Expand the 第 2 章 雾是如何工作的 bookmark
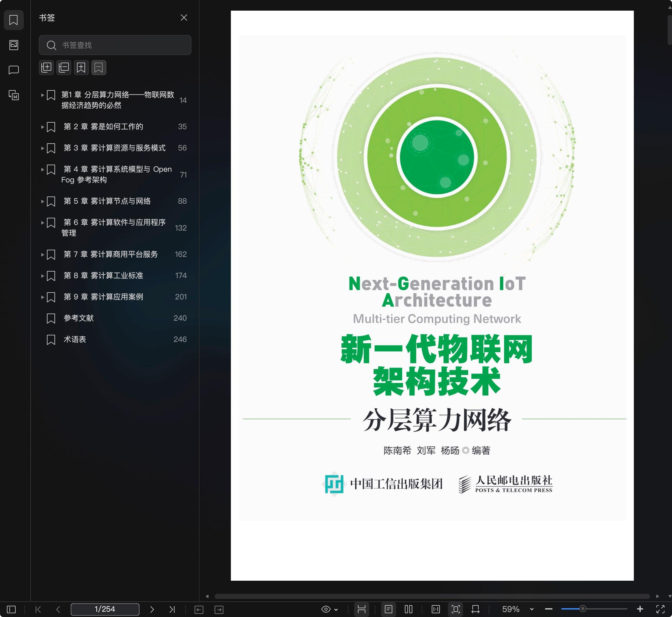 (x=43, y=127)
